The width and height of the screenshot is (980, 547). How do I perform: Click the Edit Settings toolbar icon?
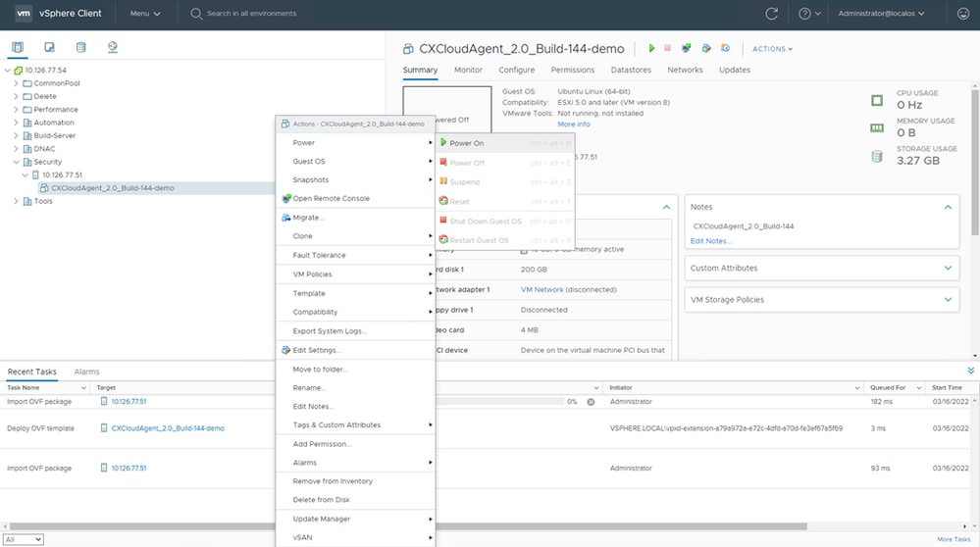click(706, 48)
